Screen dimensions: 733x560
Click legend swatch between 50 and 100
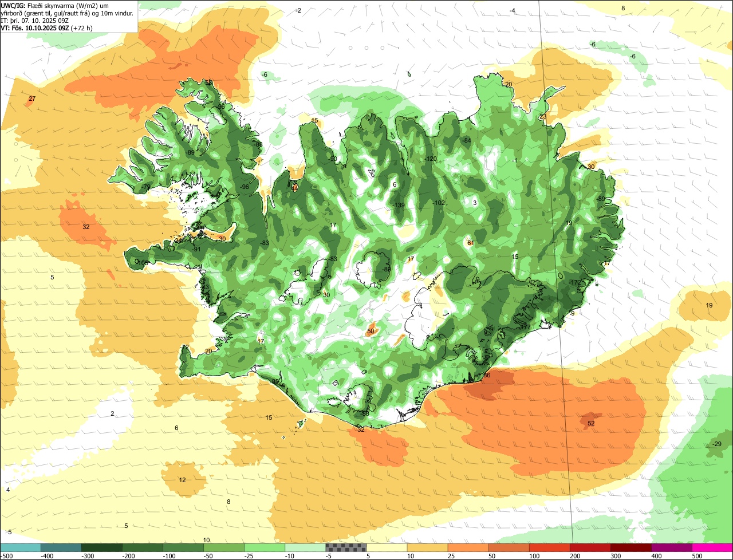509,548
